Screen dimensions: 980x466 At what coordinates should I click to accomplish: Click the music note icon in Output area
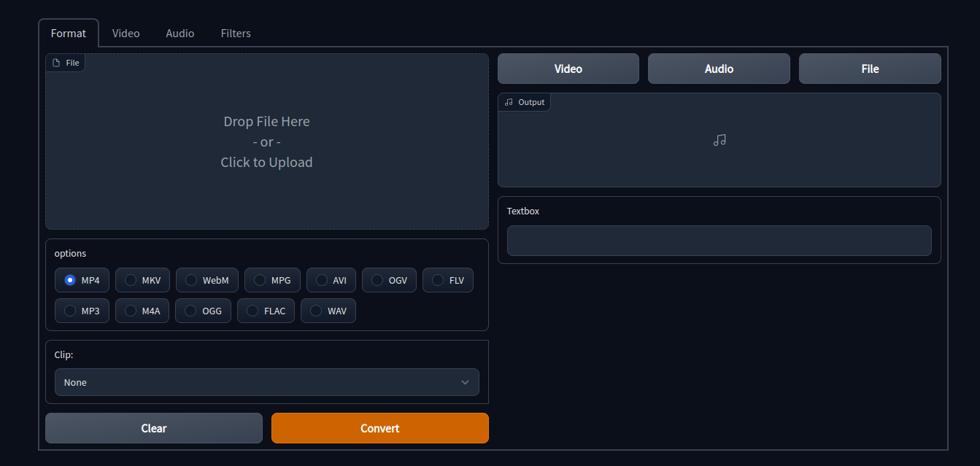click(719, 140)
